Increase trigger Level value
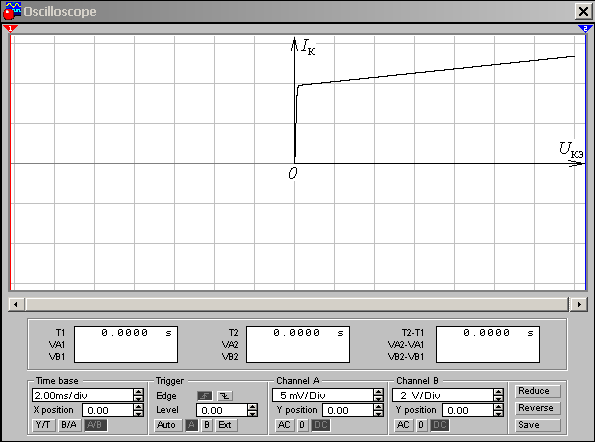 click(x=253, y=407)
